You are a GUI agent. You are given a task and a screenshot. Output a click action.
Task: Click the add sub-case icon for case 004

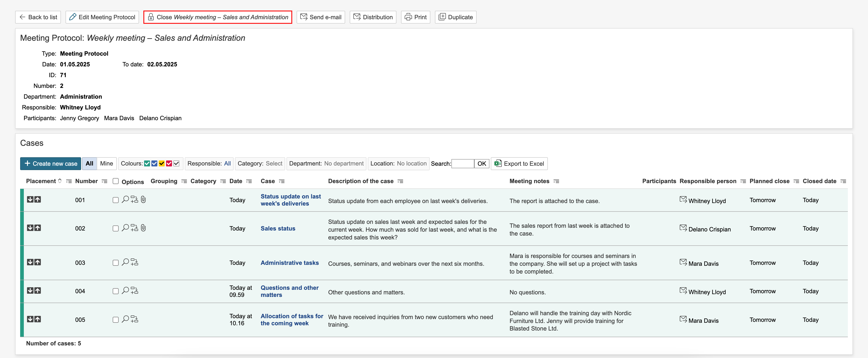coord(134,291)
